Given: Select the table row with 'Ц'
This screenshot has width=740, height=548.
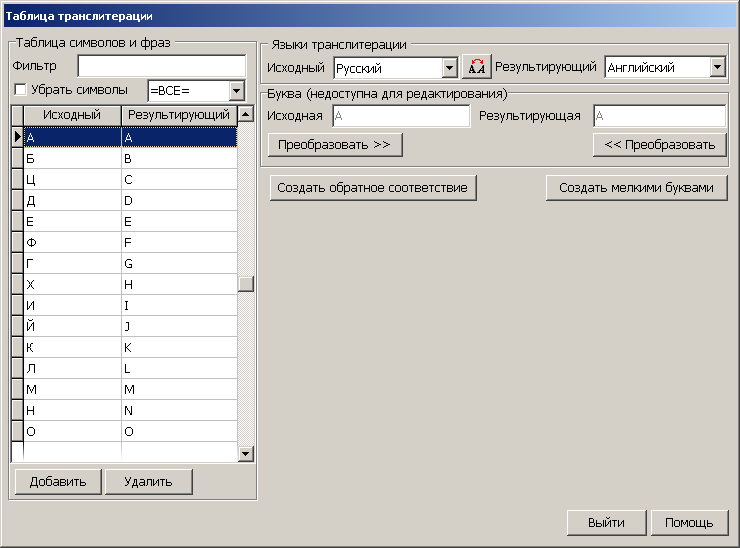Looking at the screenshot, I should click(x=70, y=180).
